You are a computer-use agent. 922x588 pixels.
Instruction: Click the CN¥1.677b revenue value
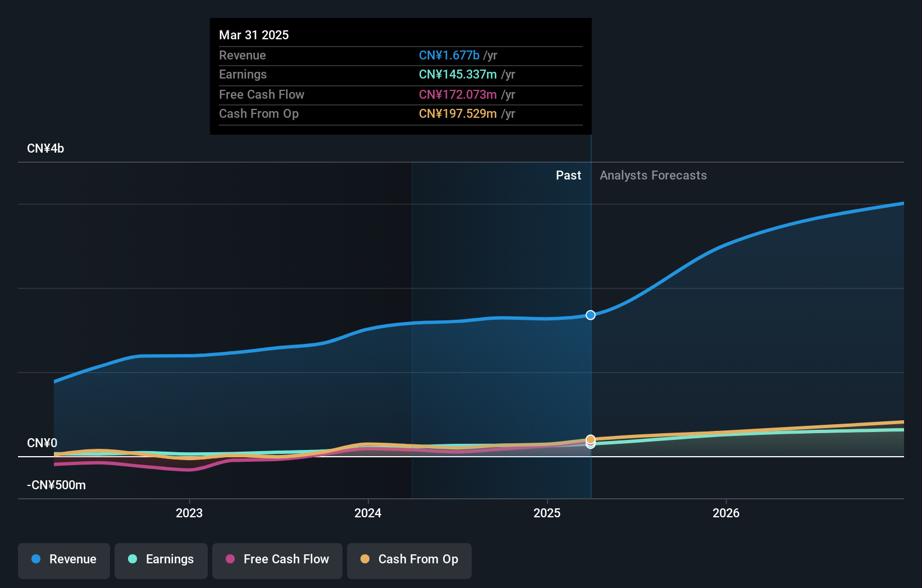pos(449,55)
